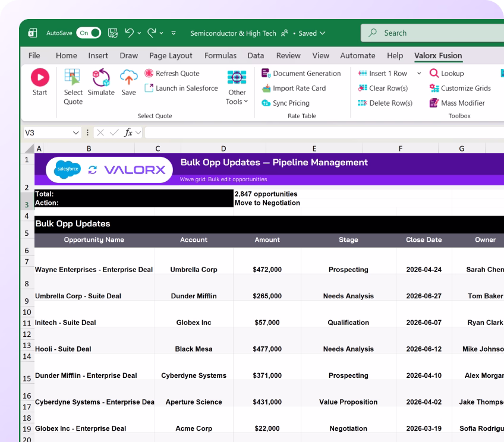Image resolution: width=504 pixels, height=442 pixels.
Task: Open the Data tab
Action: [x=256, y=56]
